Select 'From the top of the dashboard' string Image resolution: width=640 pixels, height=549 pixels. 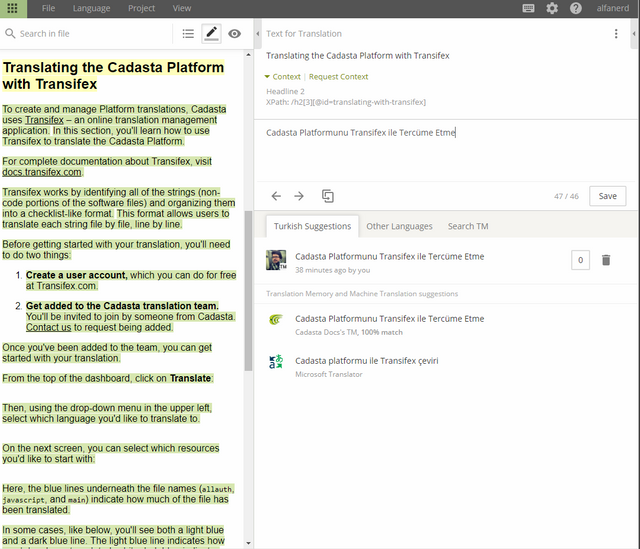[x=108, y=378]
